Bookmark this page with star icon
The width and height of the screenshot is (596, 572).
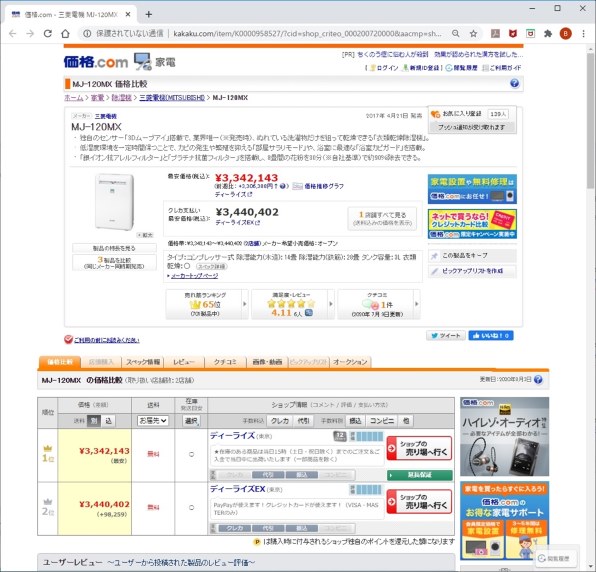(473, 34)
